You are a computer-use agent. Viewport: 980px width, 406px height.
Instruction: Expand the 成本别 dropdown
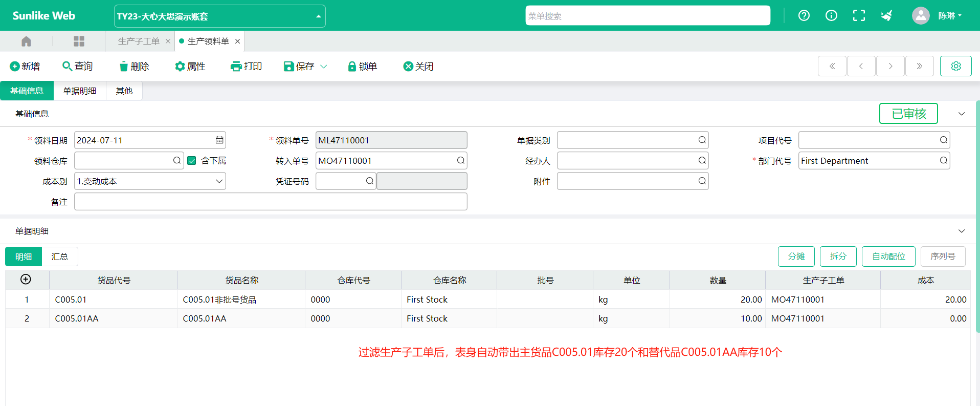219,181
